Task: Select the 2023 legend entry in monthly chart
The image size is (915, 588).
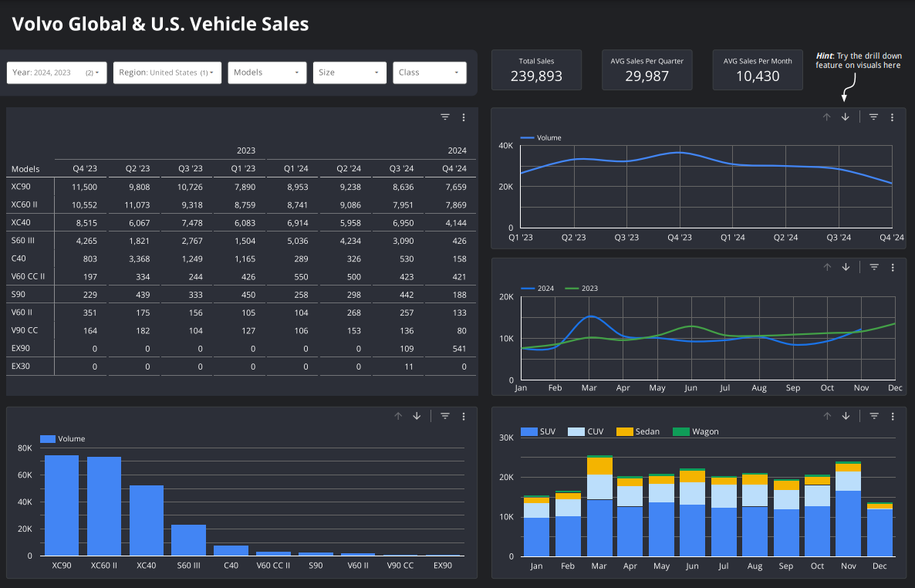Action: (x=581, y=289)
